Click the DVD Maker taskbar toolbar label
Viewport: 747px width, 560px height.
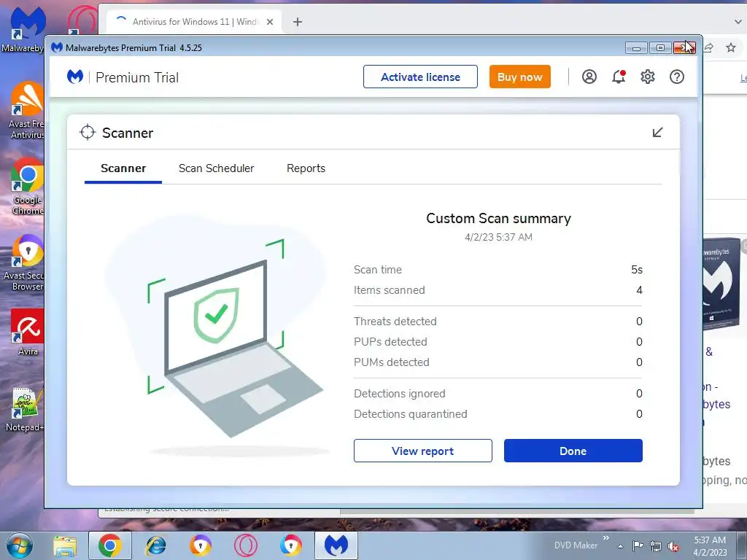(576, 545)
